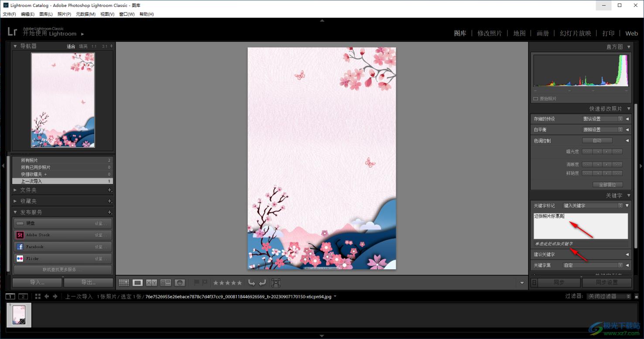Add new folder with plus icon
The width and height of the screenshot is (644, 339).
pyautogui.click(x=110, y=190)
